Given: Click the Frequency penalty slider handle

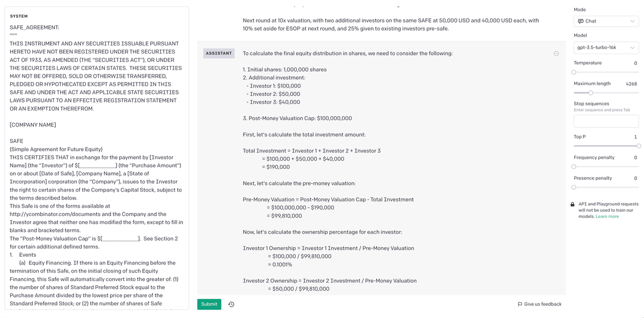Looking at the screenshot, I should (x=574, y=166).
